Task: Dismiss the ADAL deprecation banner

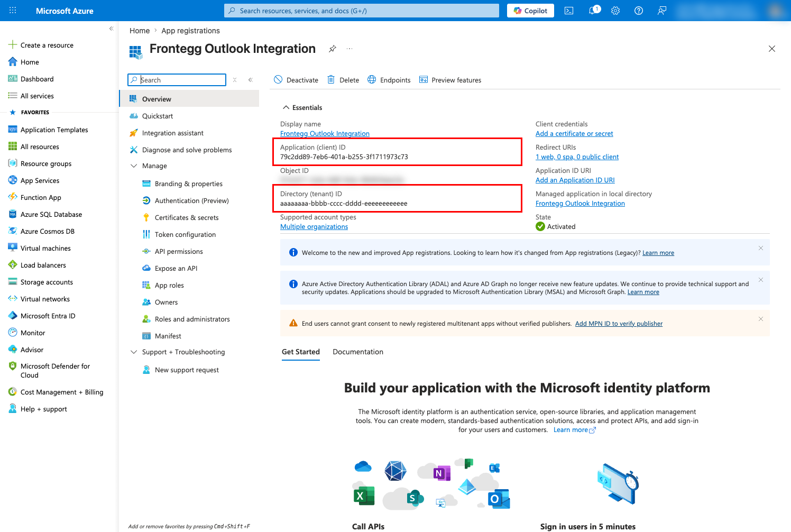Action: click(761, 280)
